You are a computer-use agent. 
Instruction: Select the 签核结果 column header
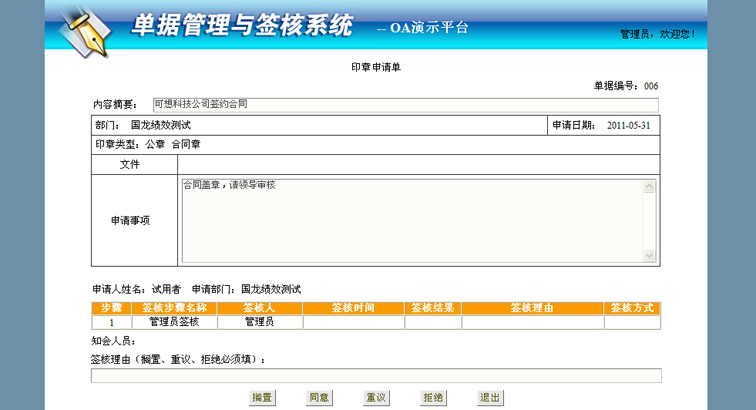point(432,308)
